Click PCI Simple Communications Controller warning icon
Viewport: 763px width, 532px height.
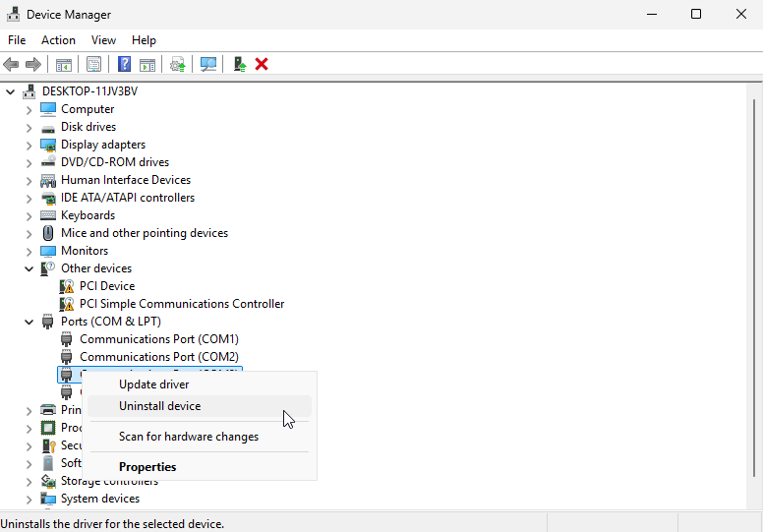point(67,304)
